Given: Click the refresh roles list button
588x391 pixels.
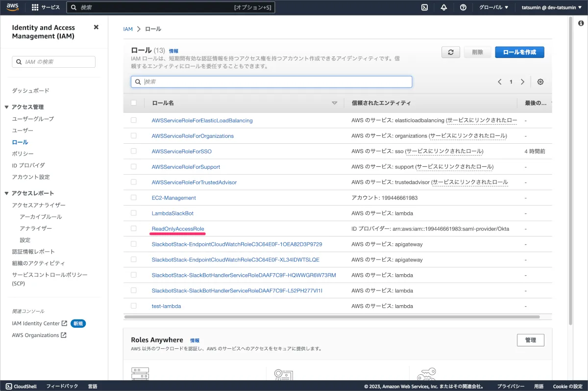Looking at the screenshot, I should click(x=451, y=52).
